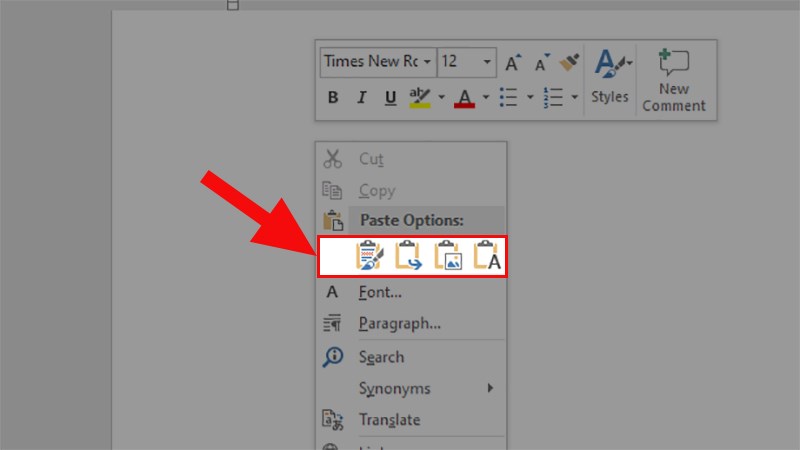The image size is (800, 450).
Task: Open the font size dropdown arrow
Action: [x=487, y=62]
